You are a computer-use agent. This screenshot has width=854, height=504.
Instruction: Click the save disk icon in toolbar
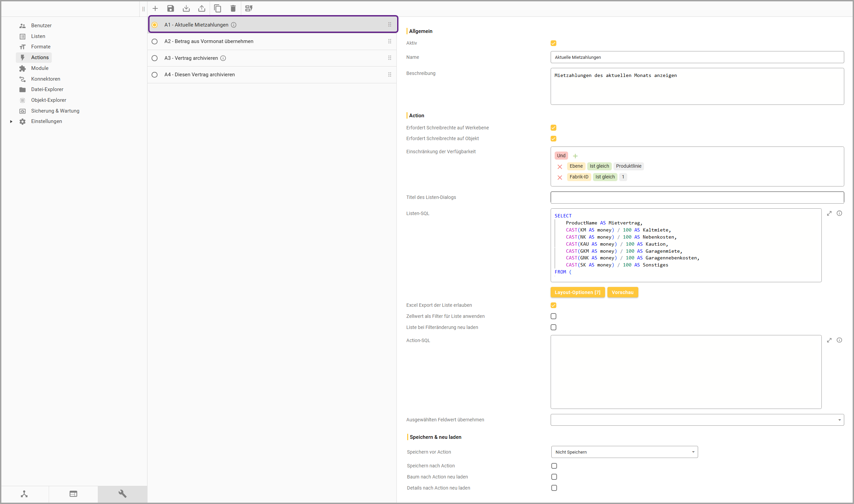click(x=170, y=8)
